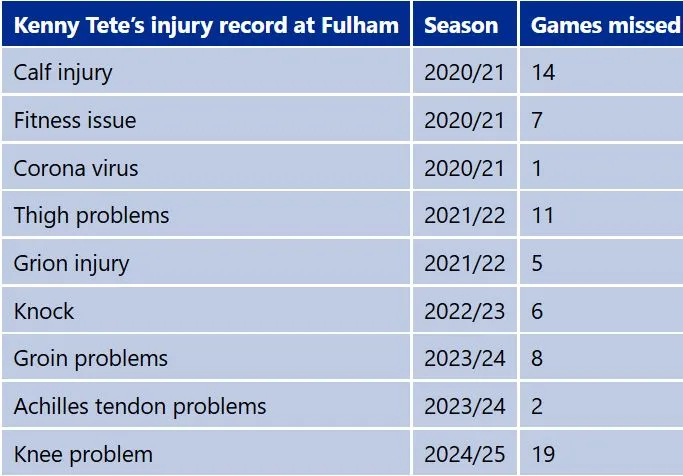This screenshot has width=683, height=476.
Task: Click the Knee problem cell
Action: pyautogui.click(x=83, y=454)
